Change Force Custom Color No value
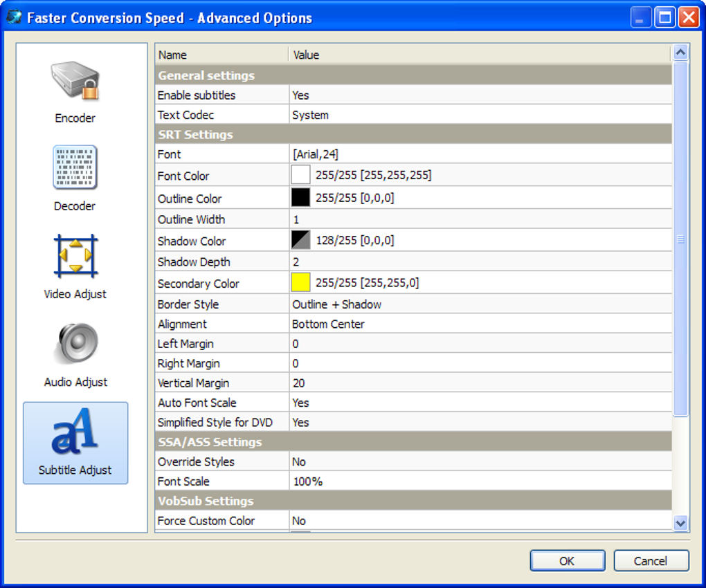The height and width of the screenshot is (588, 706). [480, 520]
